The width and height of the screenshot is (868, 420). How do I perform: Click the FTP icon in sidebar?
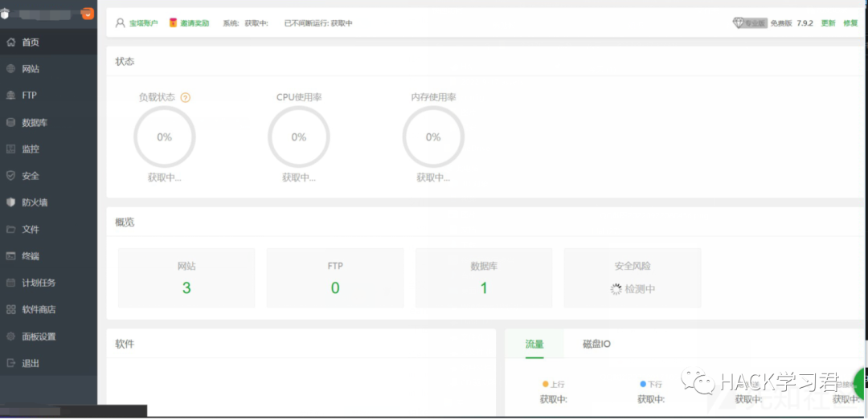click(10, 96)
